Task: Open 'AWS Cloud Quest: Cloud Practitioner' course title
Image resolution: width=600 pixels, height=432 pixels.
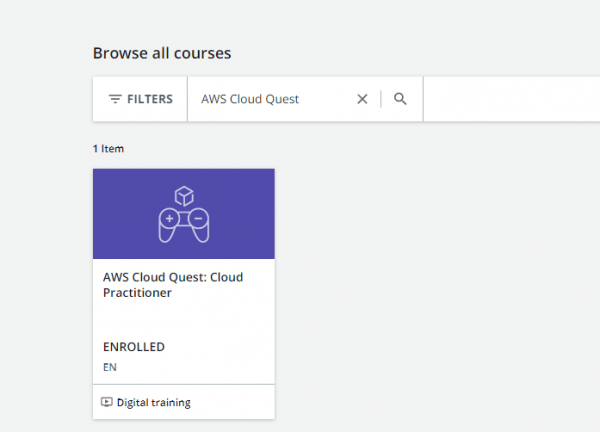Action: point(173,285)
